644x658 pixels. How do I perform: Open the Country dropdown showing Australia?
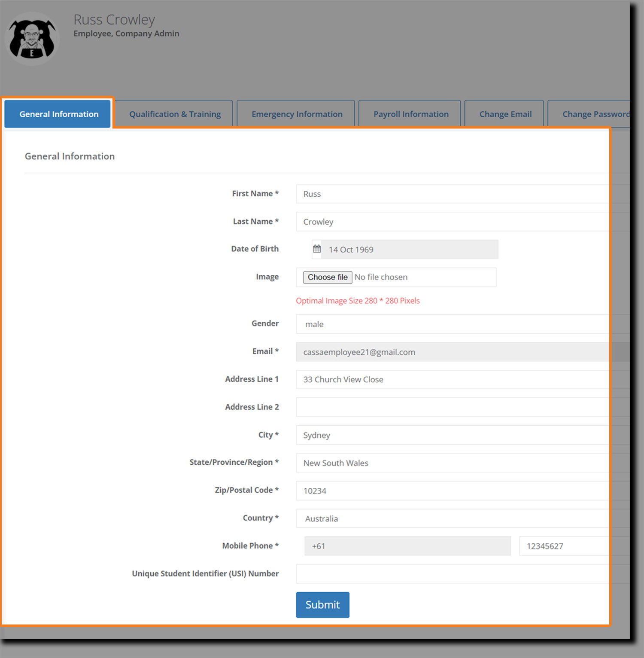[463, 518]
